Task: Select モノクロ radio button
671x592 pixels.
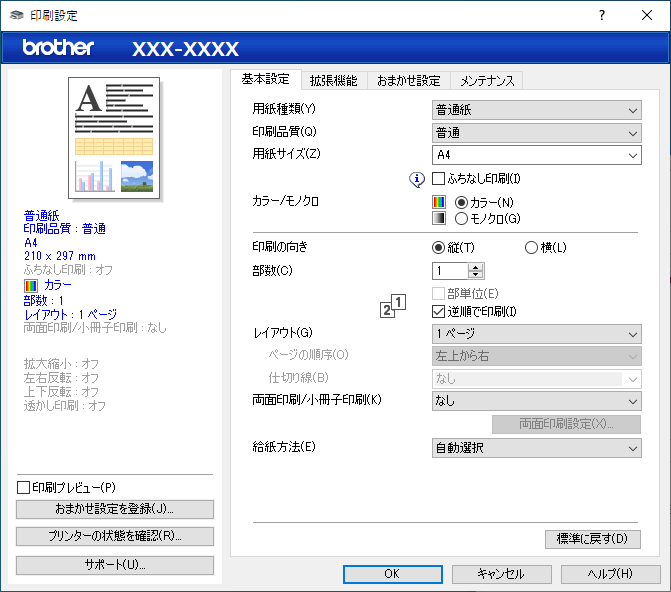Action: 461,219
